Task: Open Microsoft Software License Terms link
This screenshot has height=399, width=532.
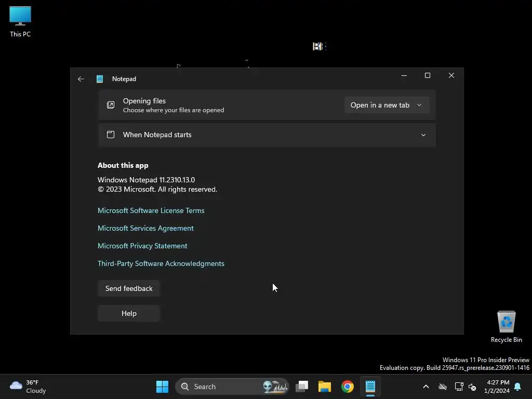Action: (x=151, y=211)
